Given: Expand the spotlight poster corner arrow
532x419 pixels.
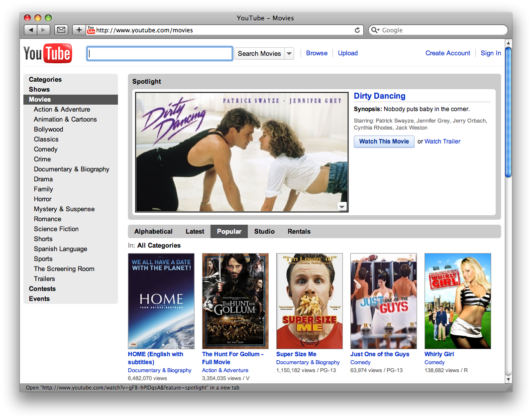Looking at the screenshot, I should (342, 206).
